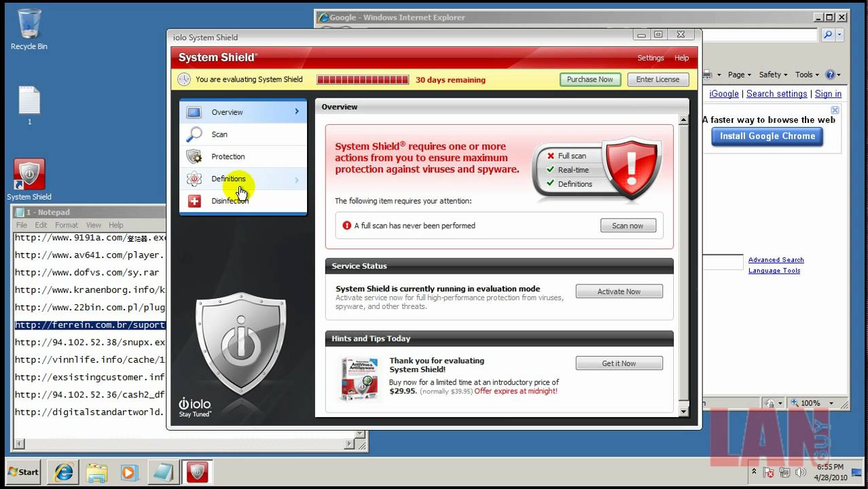Open Notepad File menu
The width and height of the screenshot is (868, 489).
pos(22,225)
